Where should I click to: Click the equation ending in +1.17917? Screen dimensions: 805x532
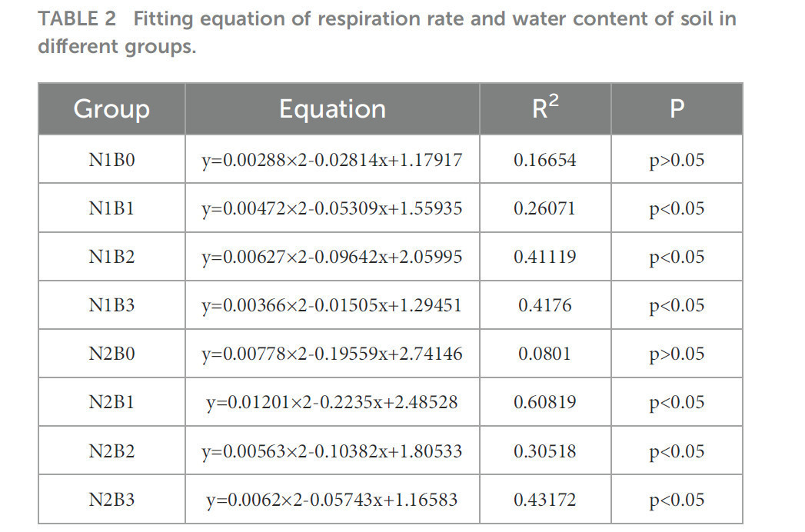(x=332, y=161)
